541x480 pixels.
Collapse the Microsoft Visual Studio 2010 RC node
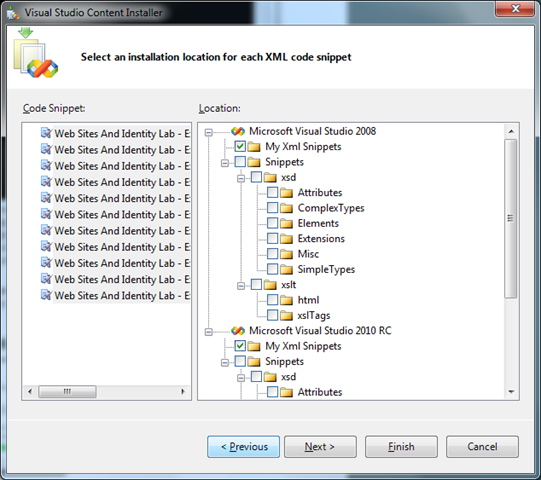click(x=208, y=332)
